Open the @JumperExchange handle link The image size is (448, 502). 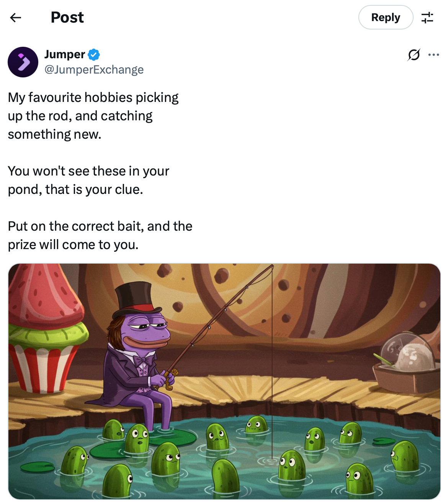click(x=94, y=70)
